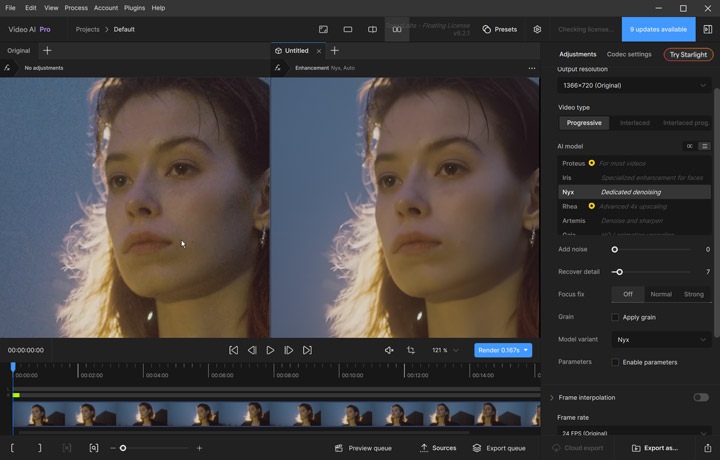
Task: Select the Proteus AI model row
Action: [x=634, y=163]
